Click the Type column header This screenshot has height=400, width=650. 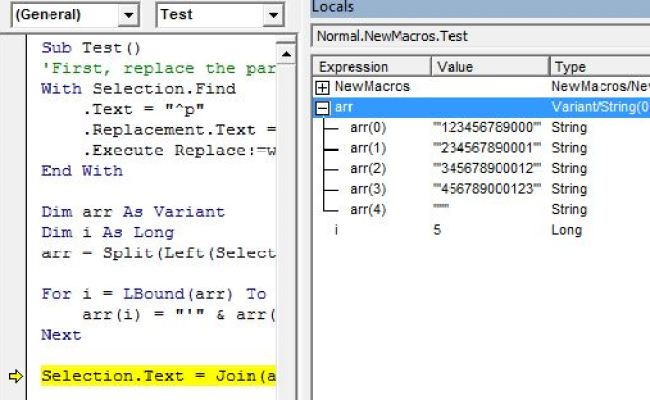[x=600, y=67]
